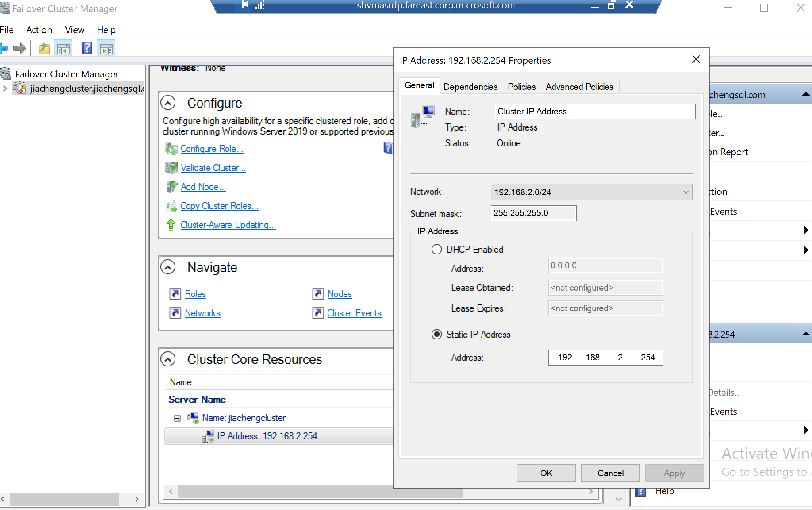Open the Network 192.168.2.0/24 dropdown
Image resolution: width=812 pixels, height=510 pixels.
click(x=591, y=192)
